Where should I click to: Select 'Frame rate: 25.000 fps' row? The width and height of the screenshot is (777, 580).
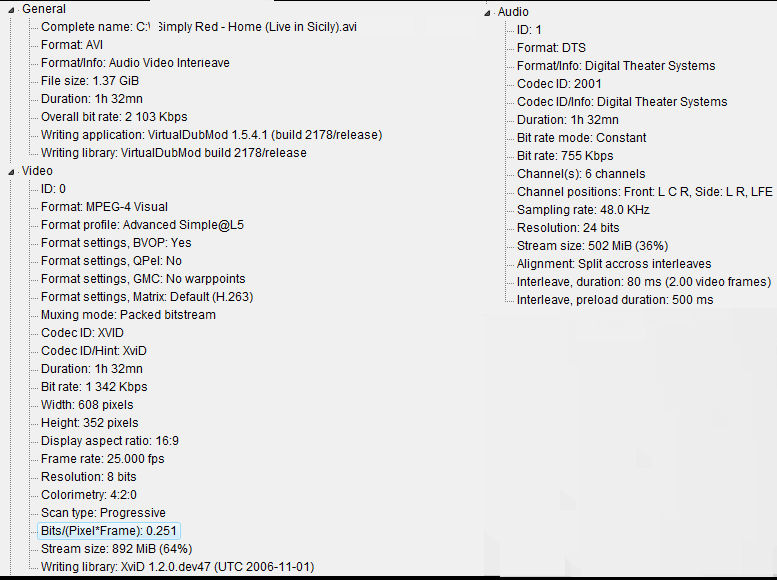coord(103,459)
